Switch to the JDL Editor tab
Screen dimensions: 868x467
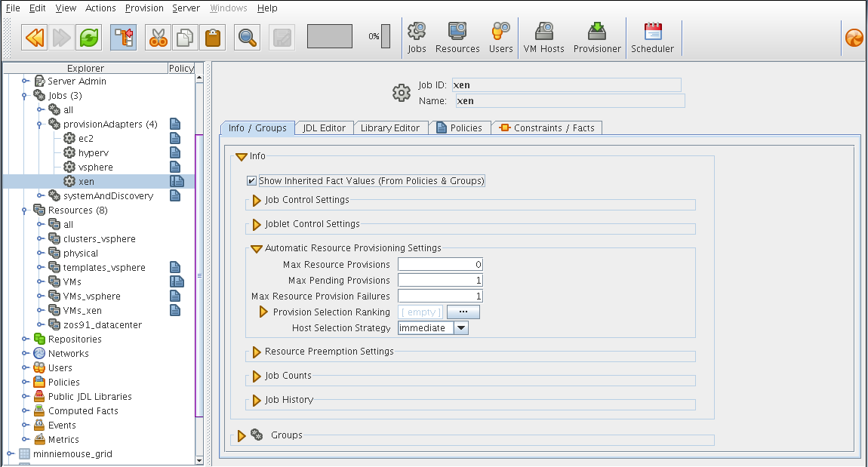point(324,128)
